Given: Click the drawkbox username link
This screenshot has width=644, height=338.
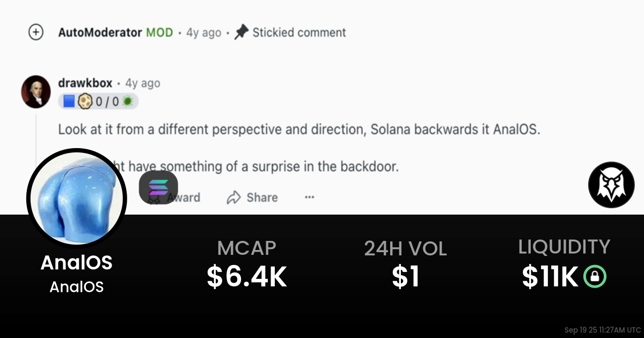Looking at the screenshot, I should point(85,83).
